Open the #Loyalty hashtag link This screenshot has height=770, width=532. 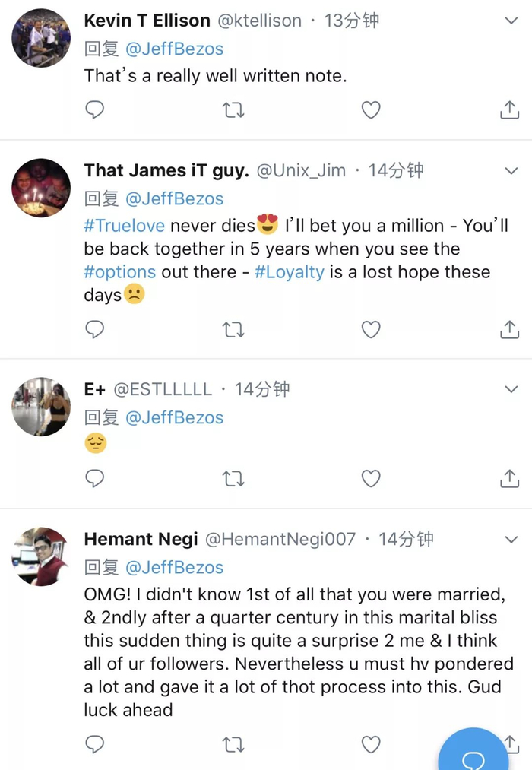pos(290,272)
